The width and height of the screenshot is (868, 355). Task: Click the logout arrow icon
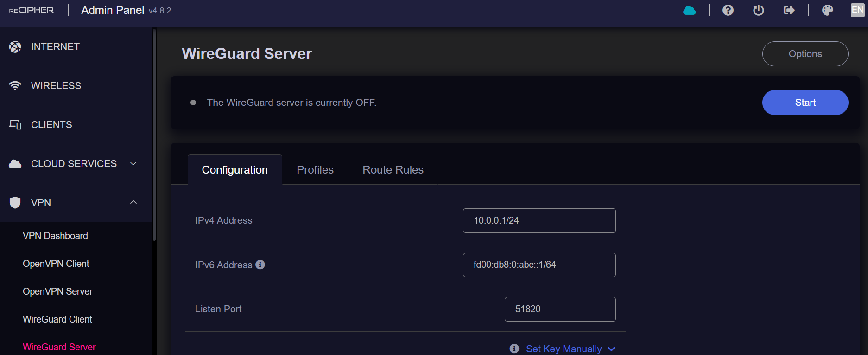pyautogui.click(x=789, y=10)
